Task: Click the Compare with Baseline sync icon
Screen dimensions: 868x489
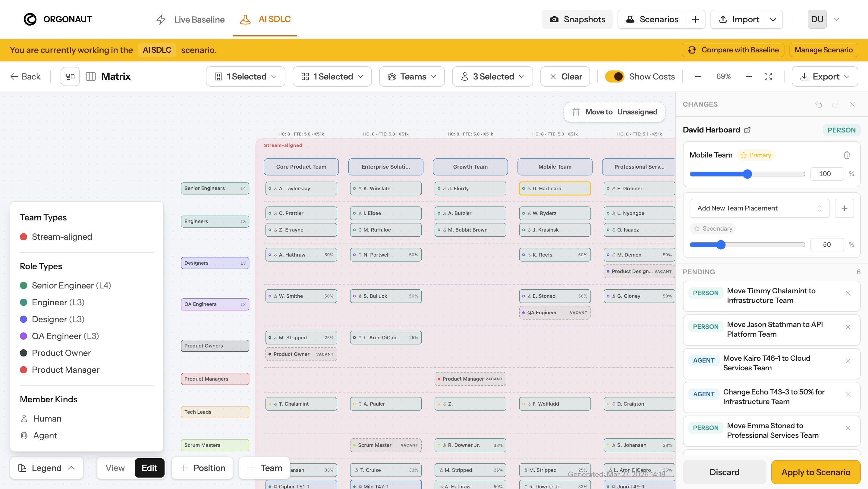Action: (x=692, y=50)
